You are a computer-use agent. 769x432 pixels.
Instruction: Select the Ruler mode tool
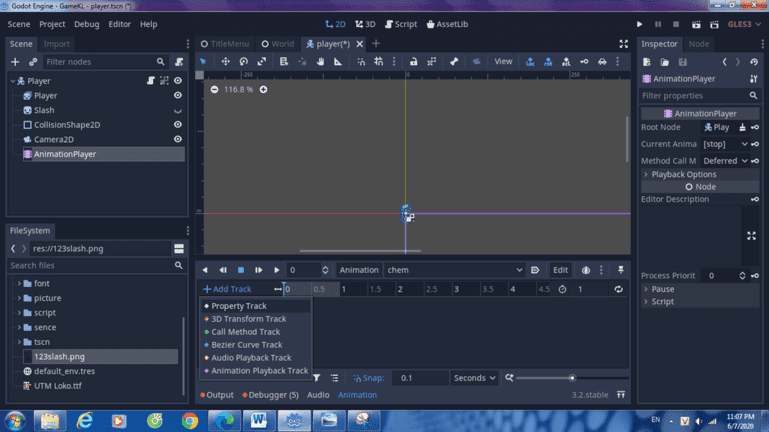point(338,62)
